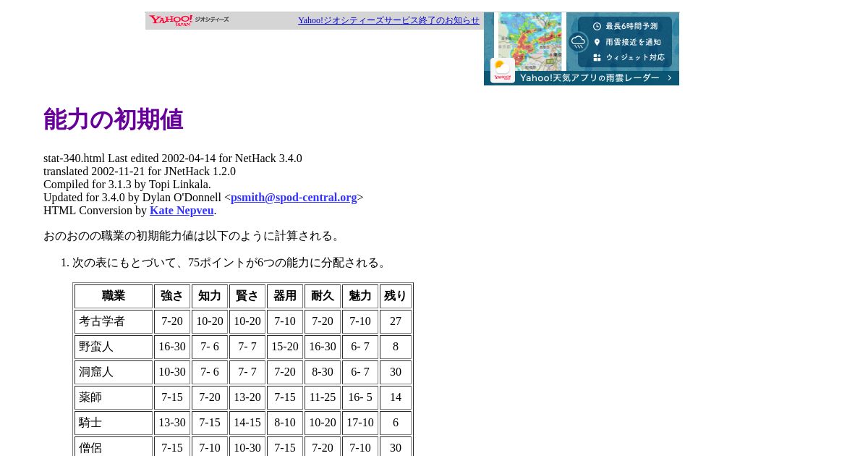
Task: Click the 賢さ value 14-15 for 騎士
Action: point(247,423)
